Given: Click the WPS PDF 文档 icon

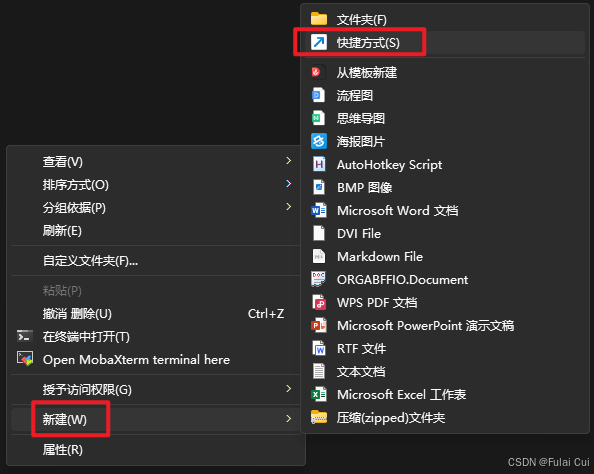Looking at the screenshot, I should point(319,302).
